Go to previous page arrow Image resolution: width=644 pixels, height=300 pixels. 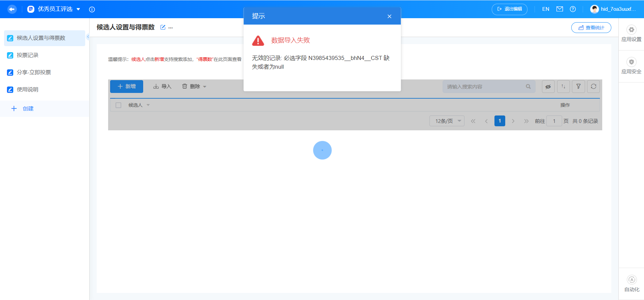click(486, 121)
